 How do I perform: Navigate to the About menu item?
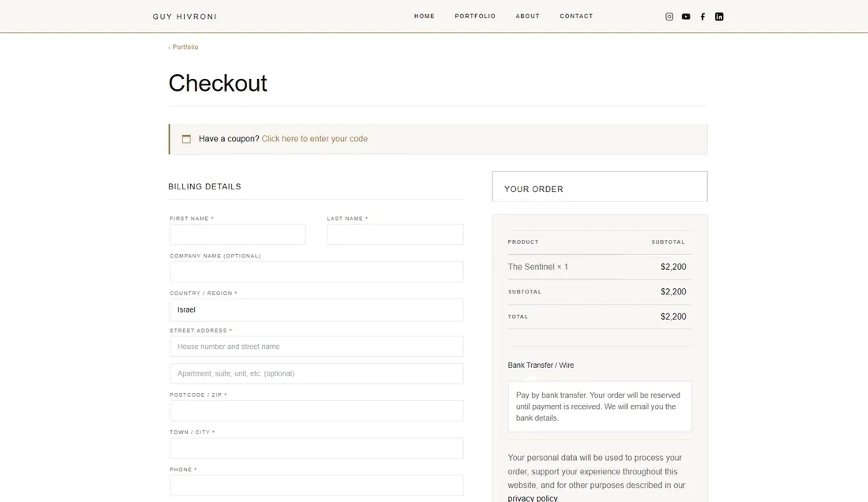point(528,16)
